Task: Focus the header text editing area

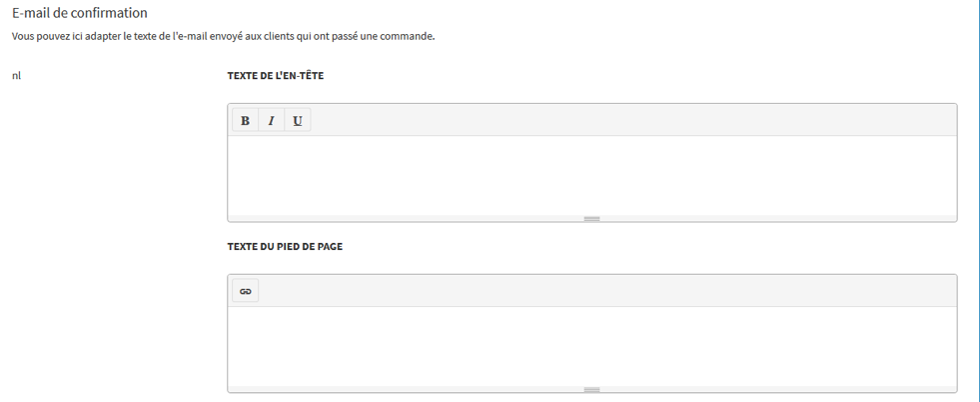Action: [x=591, y=174]
